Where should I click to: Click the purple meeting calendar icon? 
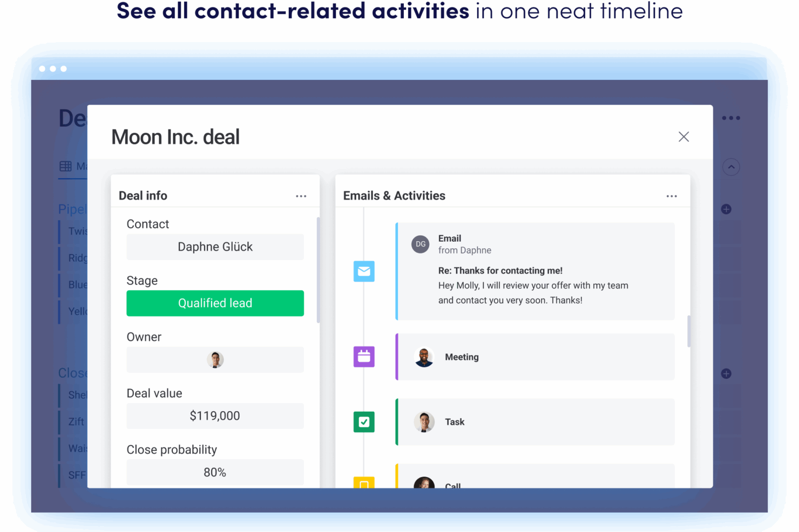pos(364,357)
